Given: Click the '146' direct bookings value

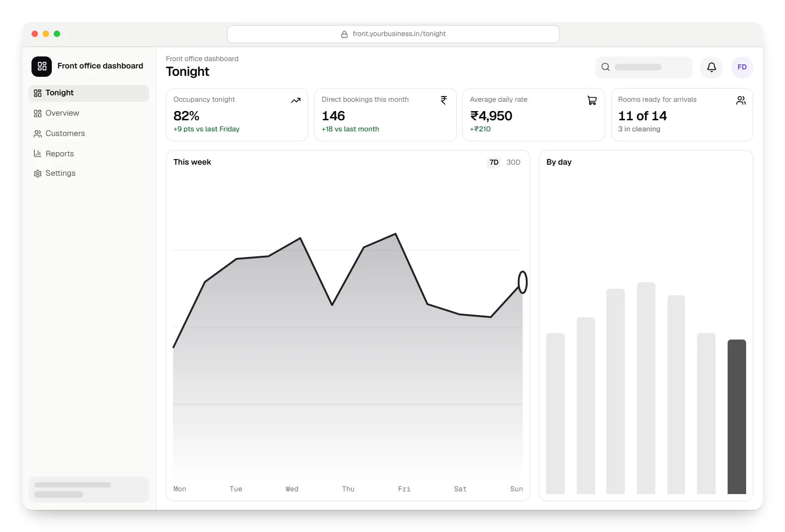Looking at the screenshot, I should 333,116.
